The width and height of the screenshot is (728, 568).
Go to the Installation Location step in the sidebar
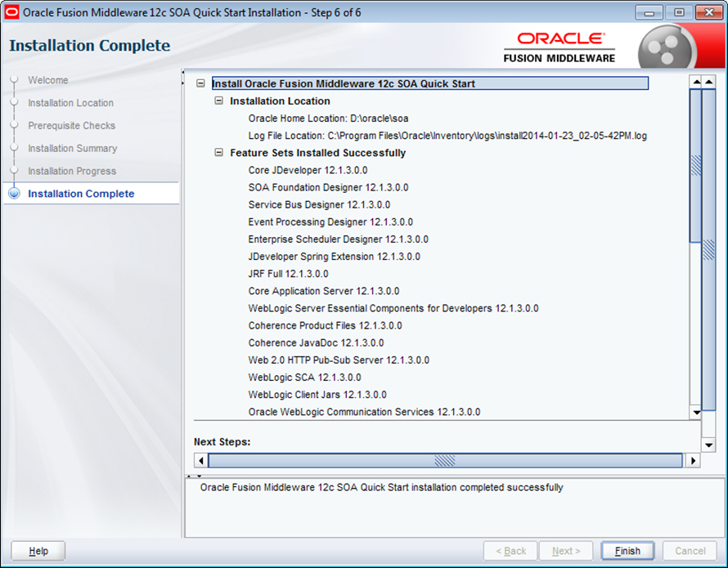pos(70,103)
